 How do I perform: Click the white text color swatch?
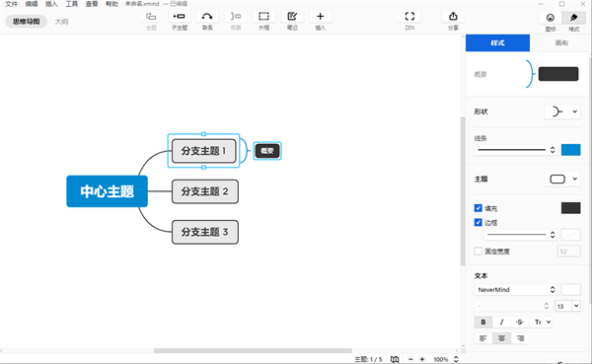(571, 290)
